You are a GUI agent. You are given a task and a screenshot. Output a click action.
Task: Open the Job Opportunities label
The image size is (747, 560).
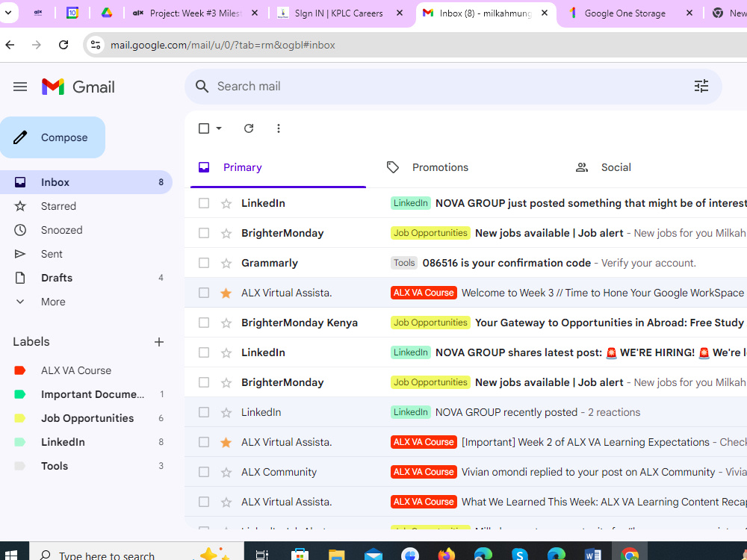click(x=87, y=418)
